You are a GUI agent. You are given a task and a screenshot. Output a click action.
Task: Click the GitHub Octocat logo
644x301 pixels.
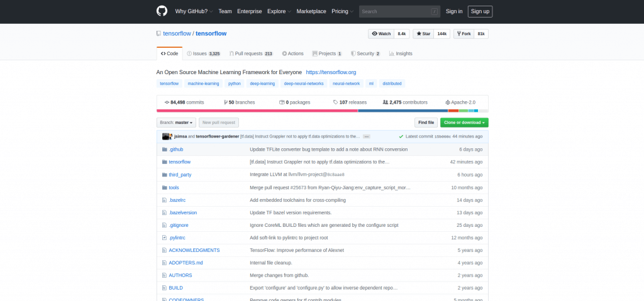162,11
